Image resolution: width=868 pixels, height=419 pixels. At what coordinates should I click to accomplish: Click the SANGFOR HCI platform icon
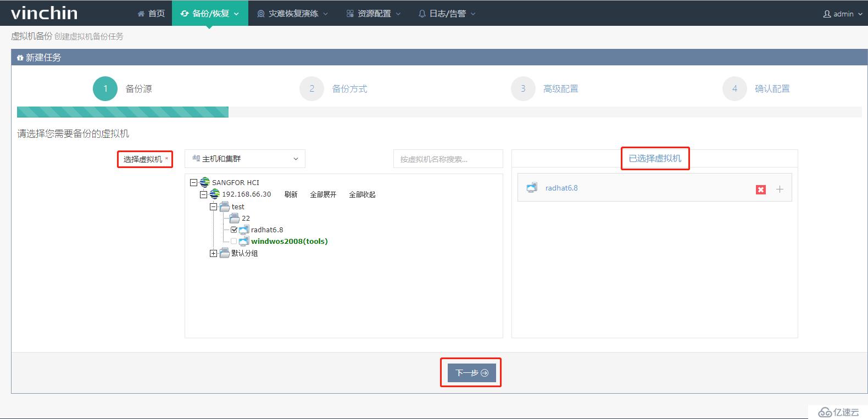205,182
